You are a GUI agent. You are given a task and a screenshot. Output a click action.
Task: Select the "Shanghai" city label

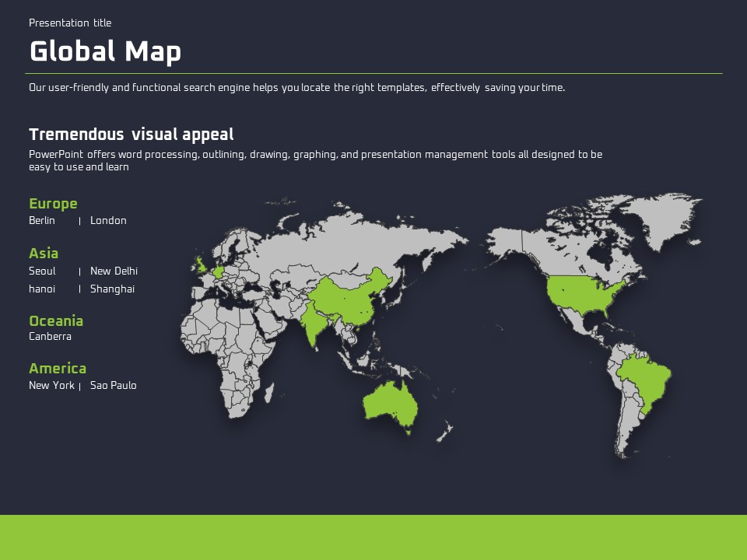pyautogui.click(x=112, y=289)
